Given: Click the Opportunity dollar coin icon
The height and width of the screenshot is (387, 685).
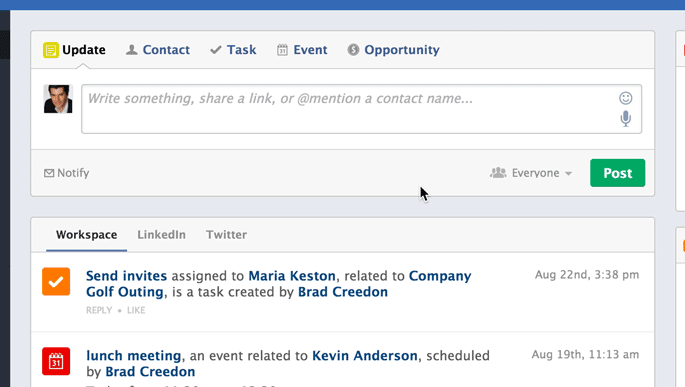Looking at the screenshot, I should click(353, 50).
